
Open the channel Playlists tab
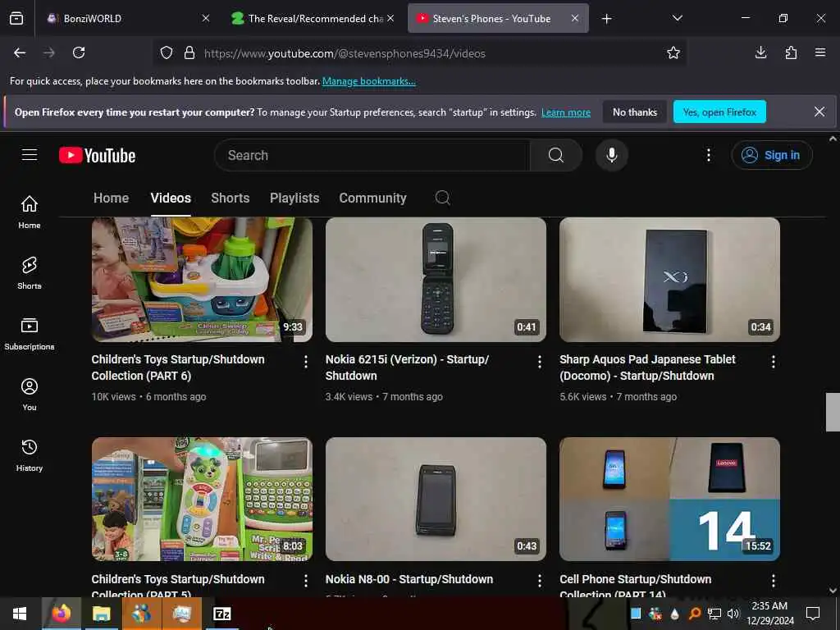point(294,198)
